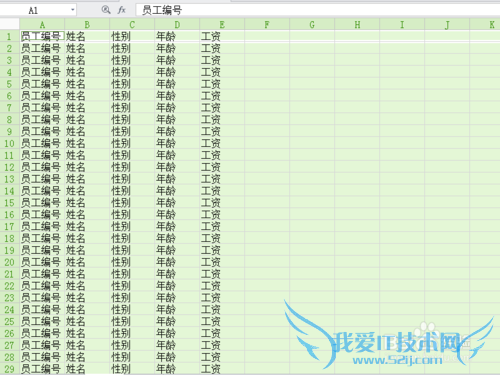Screen dimensions: 500x375
Task: Select row 5 header
Action: (9, 84)
